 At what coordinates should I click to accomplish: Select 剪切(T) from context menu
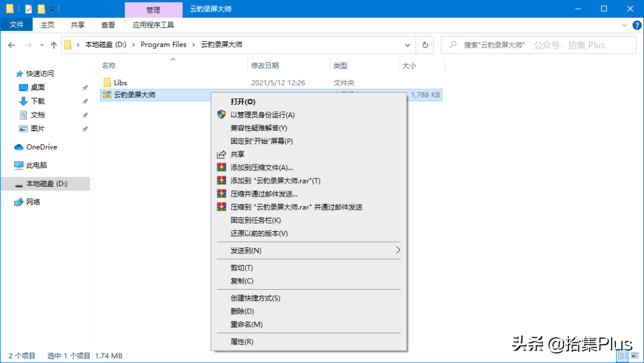tap(309, 268)
